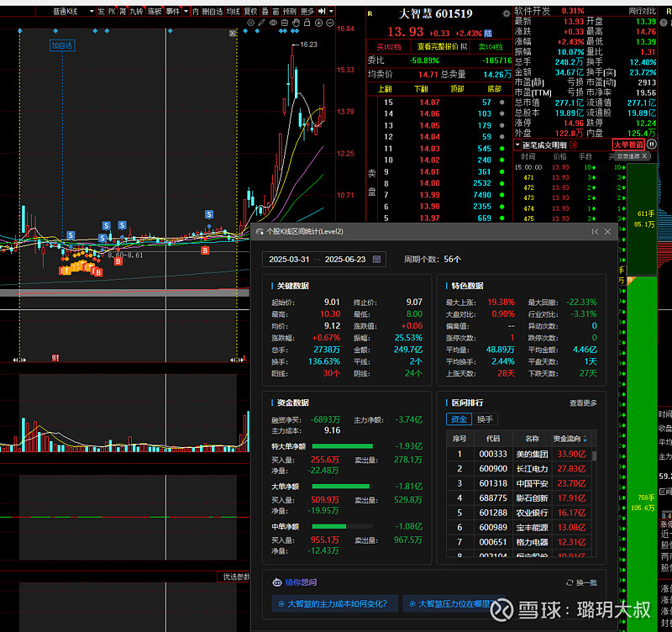The height and width of the screenshot is (632, 672).
Task: Zoom in chart with plus circle icon
Action: [319, 24]
